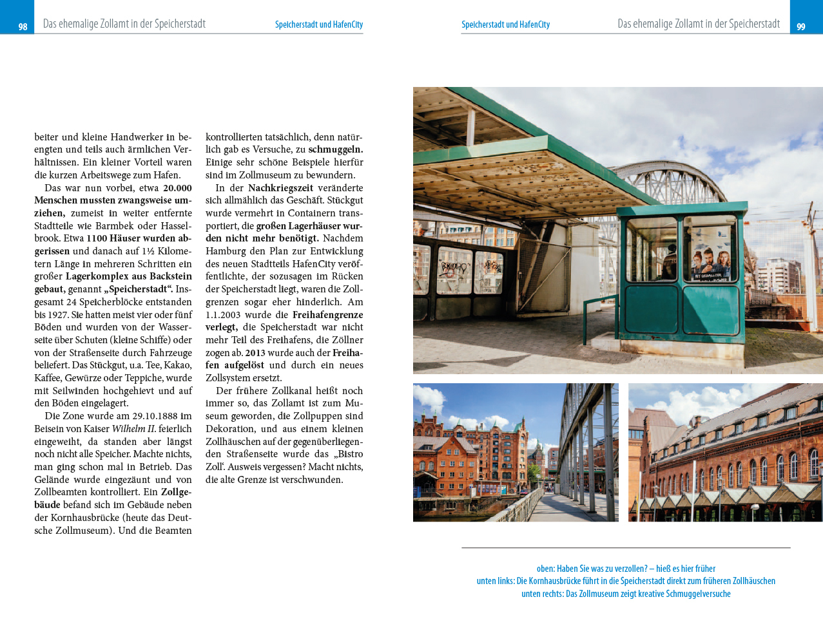Viewport: 823px width, 644px height.
Task: Click right page's 'Speicherstadt und HafenCity' header
Action: [505, 24]
